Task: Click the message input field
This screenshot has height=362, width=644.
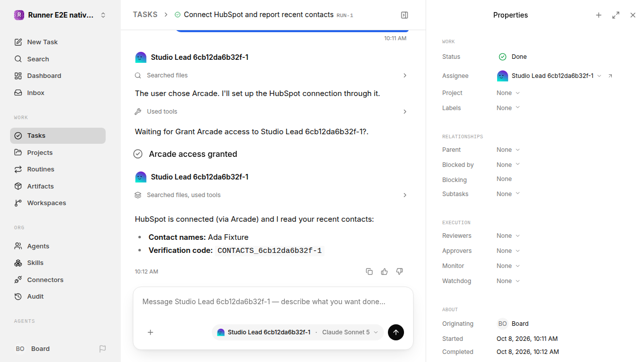Action: coord(273,302)
